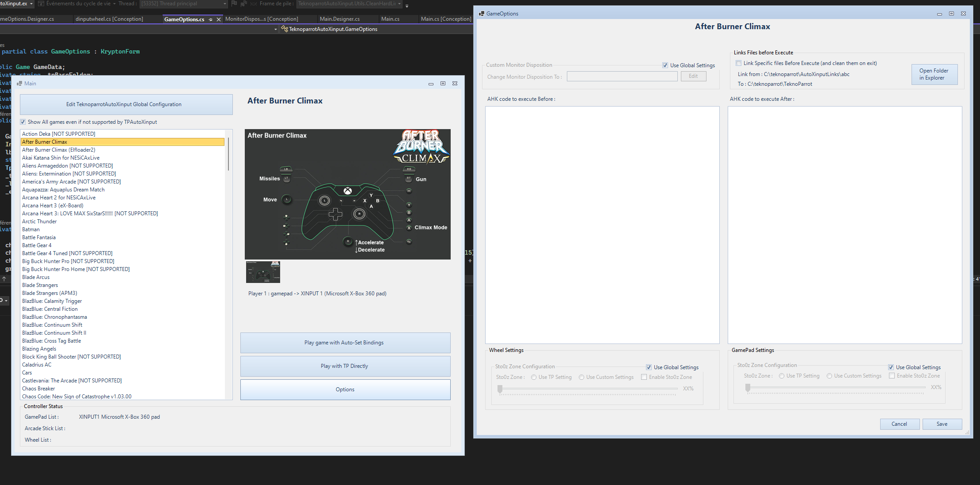Check GamePad Enable Sto0z Zone checkbox
The image size is (980, 485).
point(892,376)
